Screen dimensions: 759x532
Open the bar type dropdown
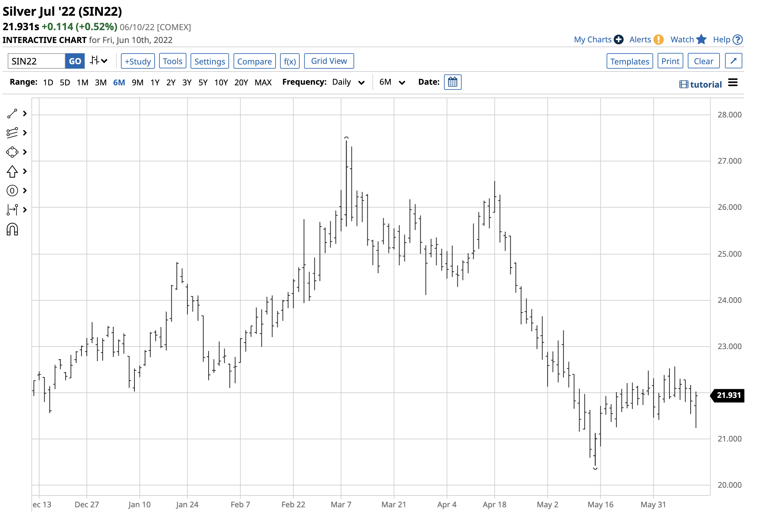tap(98, 61)
